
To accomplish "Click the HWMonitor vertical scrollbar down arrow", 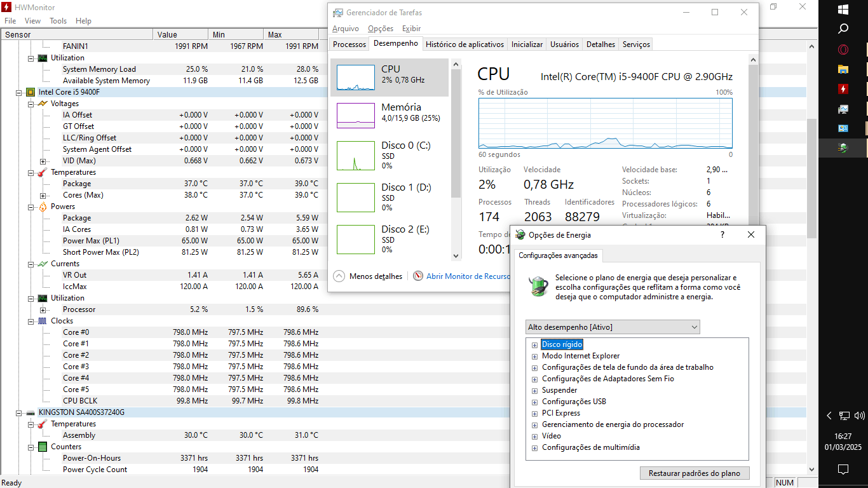I will click(812, 469).
